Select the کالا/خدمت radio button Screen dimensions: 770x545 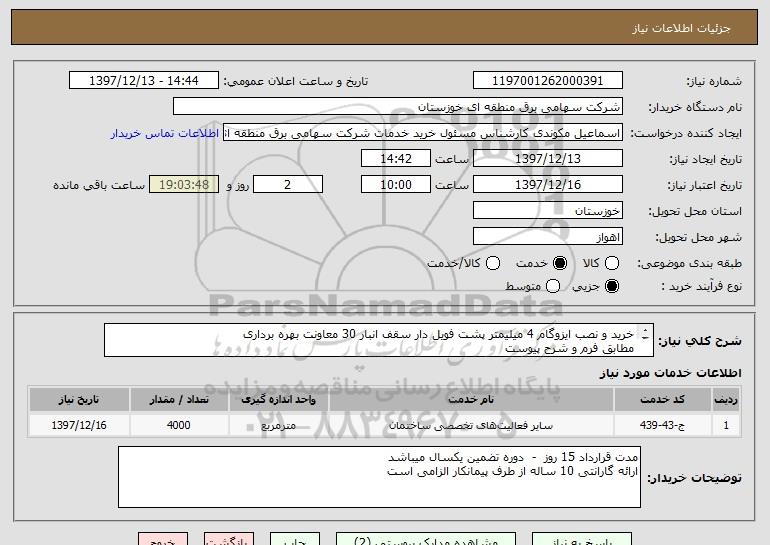pos(493,263)
